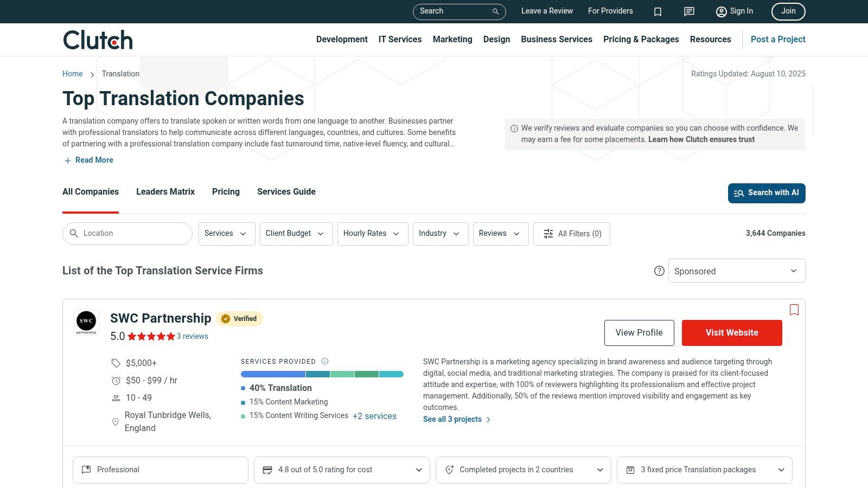Open the Reviews filter dropdown
This screenshot has width=868, height=488.
click(x=501, y=234)
